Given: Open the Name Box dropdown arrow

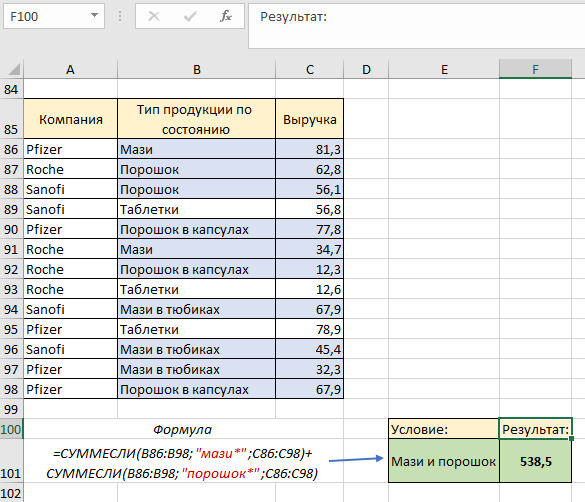Looking at the screenshot, I should tap(94, 15).
